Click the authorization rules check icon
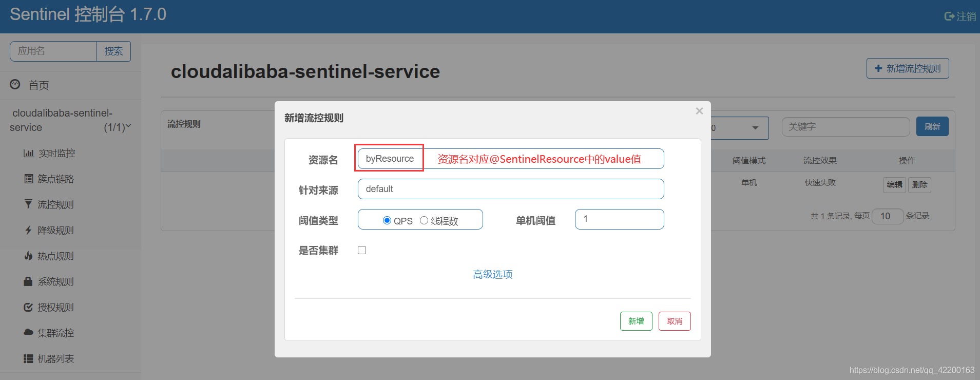The width and height of the screenshot is (980, 380). 28,307
